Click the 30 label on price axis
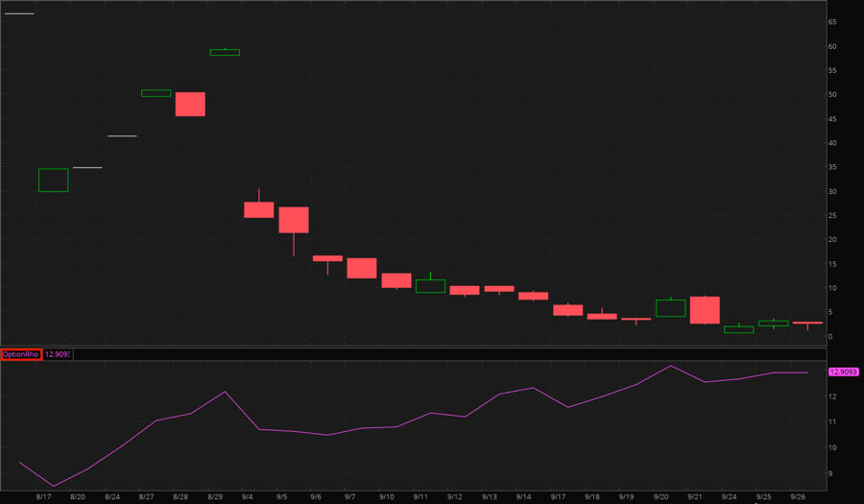 [x=831, y=191]
